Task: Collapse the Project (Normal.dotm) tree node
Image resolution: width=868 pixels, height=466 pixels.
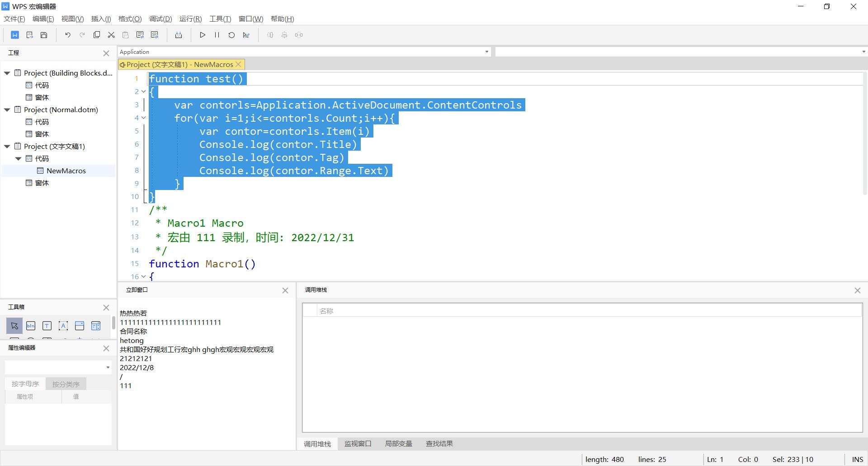Action: [7, 110]
